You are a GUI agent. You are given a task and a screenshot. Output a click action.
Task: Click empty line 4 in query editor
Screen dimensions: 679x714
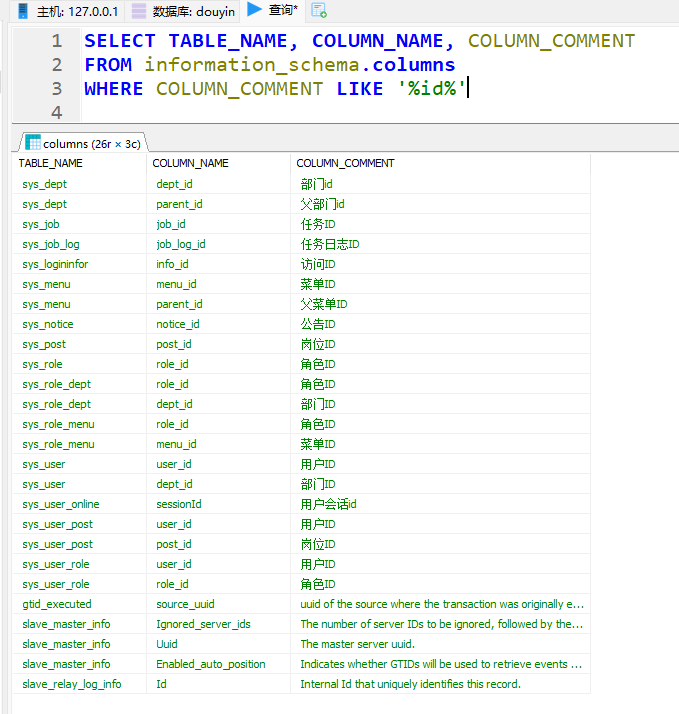[x=300, y=112]
